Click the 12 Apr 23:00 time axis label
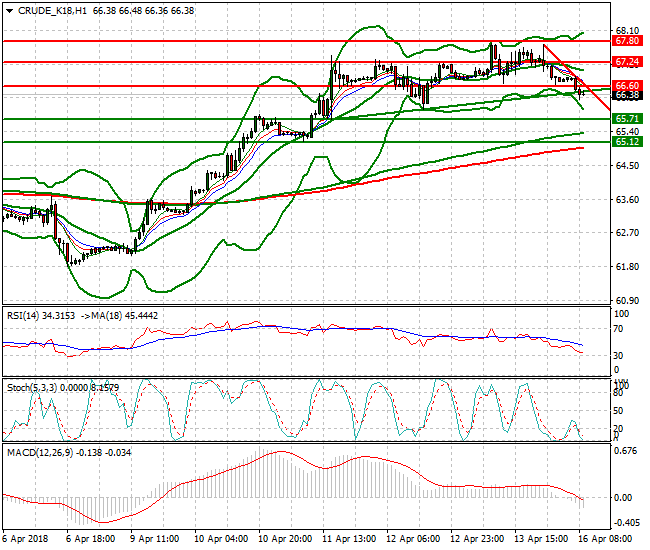 tap(477, 539)
